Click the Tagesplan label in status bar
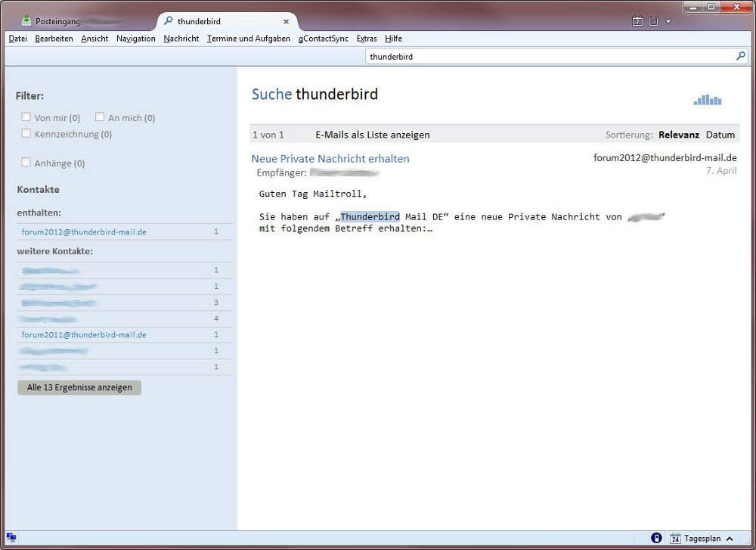Image resolution: width=756 pixels, height=550 pixels. click(x=702, y=539)
